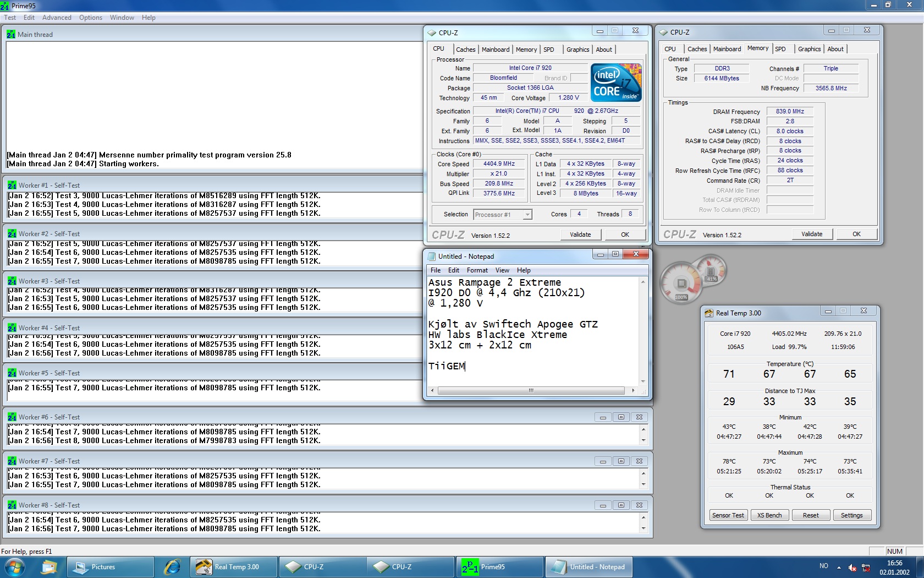Click the left CPU-Z window title icon
Screen dimensions: 924x578
[x=432, y=33]
